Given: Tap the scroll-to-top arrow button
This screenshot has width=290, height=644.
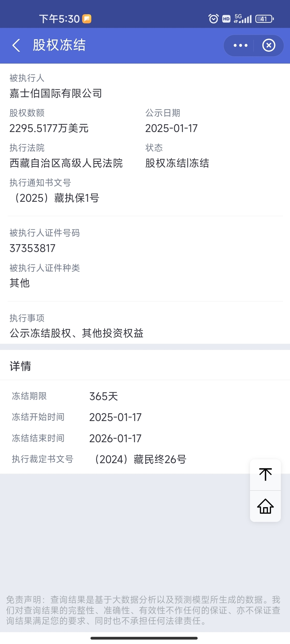Looking at the screenshot, I should pos(265,475).
